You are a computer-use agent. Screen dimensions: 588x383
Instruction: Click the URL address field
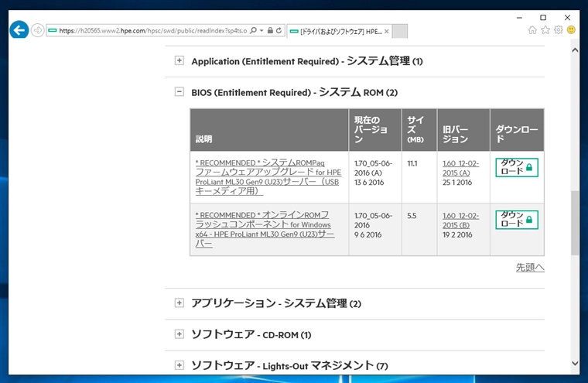[x=153, y=30]
